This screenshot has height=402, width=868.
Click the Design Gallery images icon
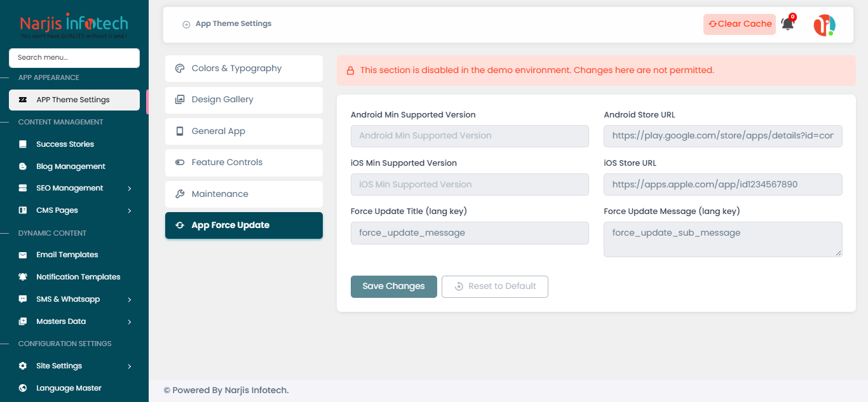pos(180,100)
